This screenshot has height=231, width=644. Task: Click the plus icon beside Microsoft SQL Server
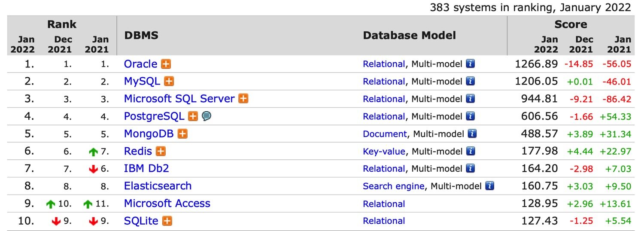(x=243, y=99)
